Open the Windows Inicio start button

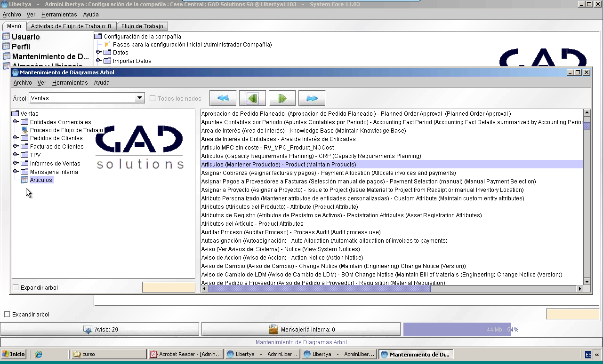(x=14, y=354)
